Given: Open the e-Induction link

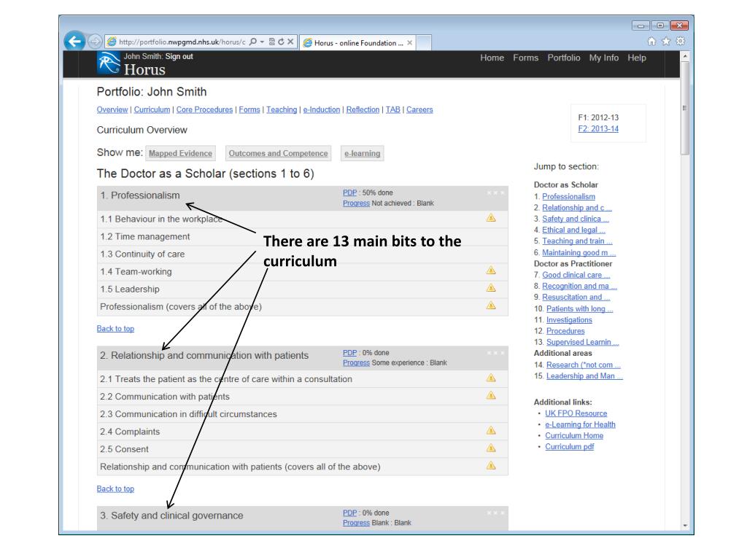Looking at the screenshot, I should tap(322, 109).
